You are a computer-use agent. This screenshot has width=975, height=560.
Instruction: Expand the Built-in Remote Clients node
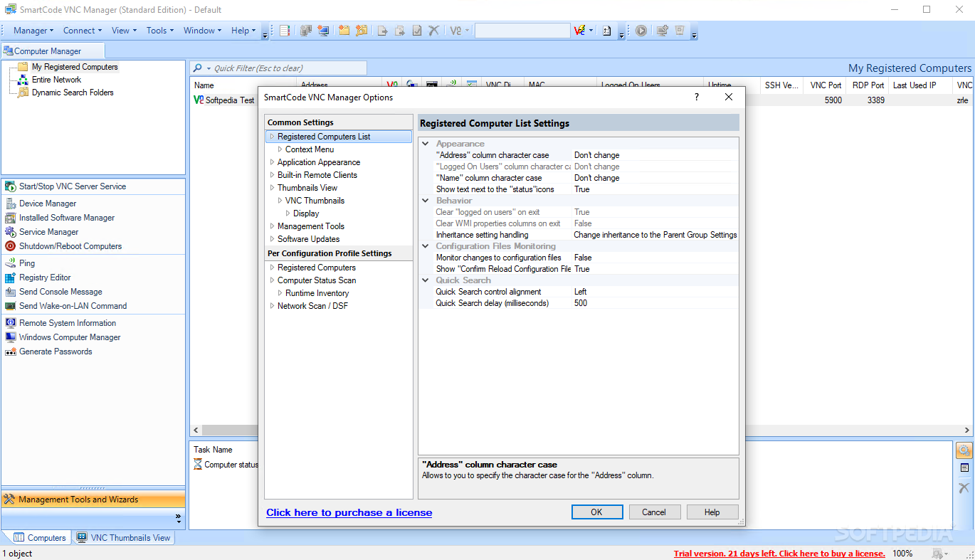[271, 175]
